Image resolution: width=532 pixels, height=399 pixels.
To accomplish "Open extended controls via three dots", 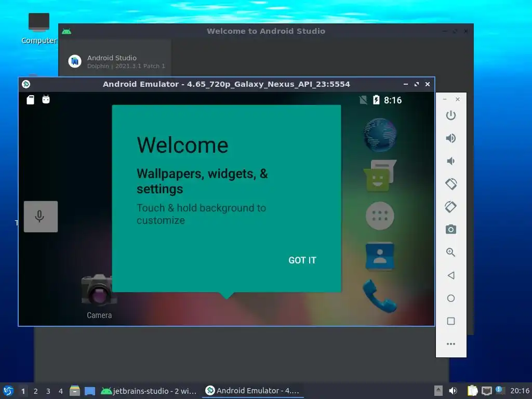I will [450, 344].
